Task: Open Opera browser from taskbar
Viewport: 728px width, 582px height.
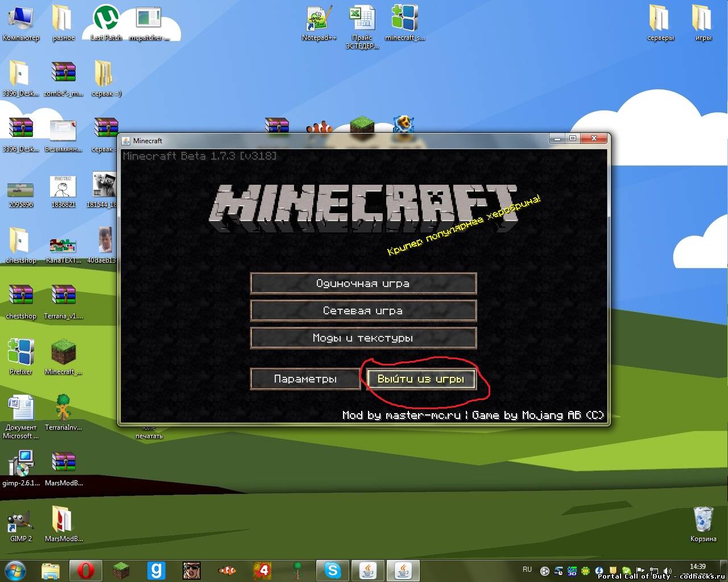Action: [85, 571]
